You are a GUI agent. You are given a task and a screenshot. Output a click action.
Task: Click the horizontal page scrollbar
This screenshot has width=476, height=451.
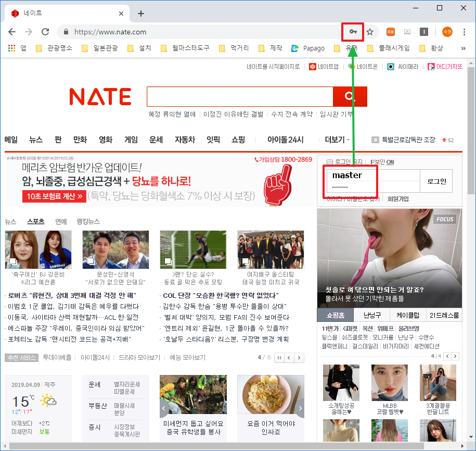pyautogui.click(x=216, y=446)
